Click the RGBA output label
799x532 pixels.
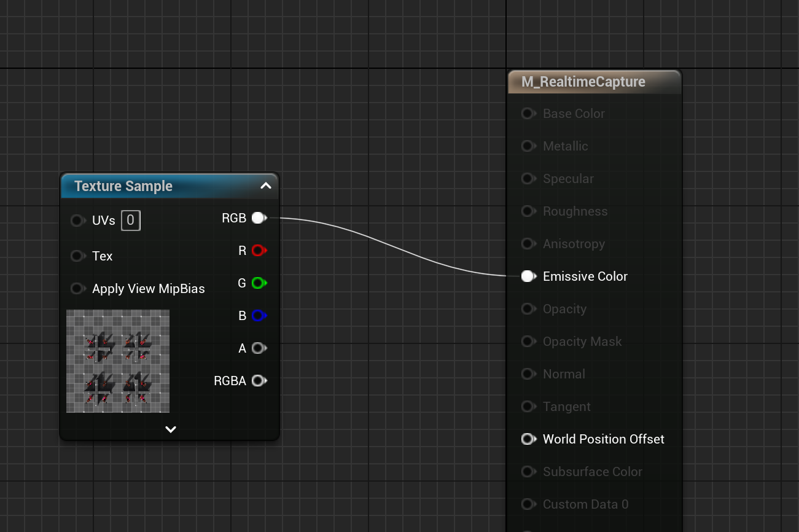230,381
